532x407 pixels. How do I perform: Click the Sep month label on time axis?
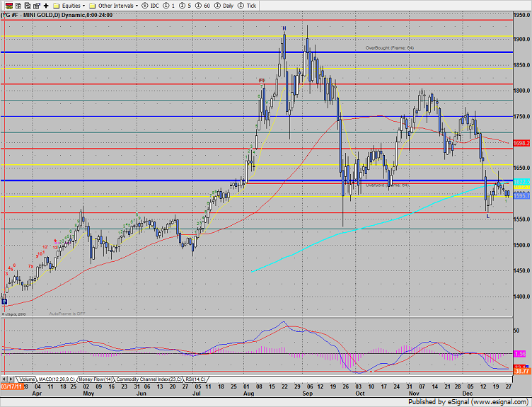pos(307,394)
